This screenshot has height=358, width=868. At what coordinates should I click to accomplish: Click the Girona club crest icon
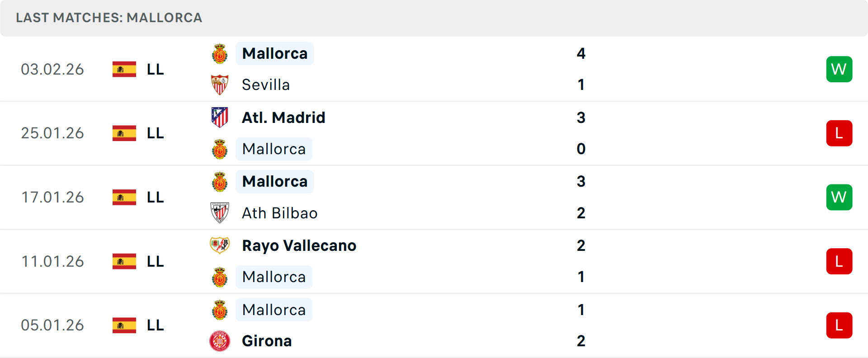point(220,341)
